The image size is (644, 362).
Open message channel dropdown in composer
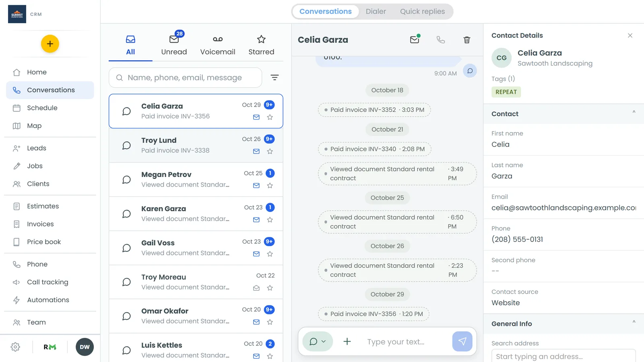pos(318,341)
